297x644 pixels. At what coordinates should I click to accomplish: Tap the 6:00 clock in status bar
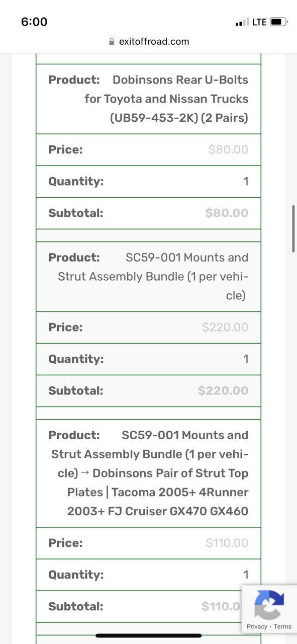34,22
